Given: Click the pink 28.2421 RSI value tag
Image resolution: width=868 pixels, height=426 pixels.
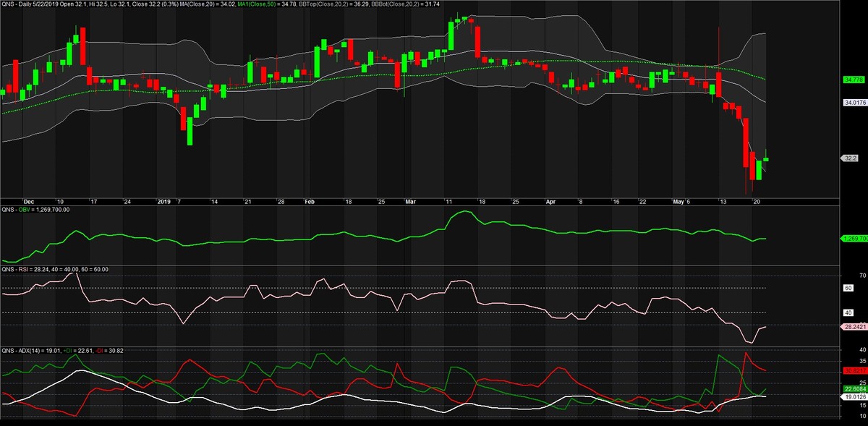Looking at the screenshot, I should pyautogui.click(x=855, y=327).
